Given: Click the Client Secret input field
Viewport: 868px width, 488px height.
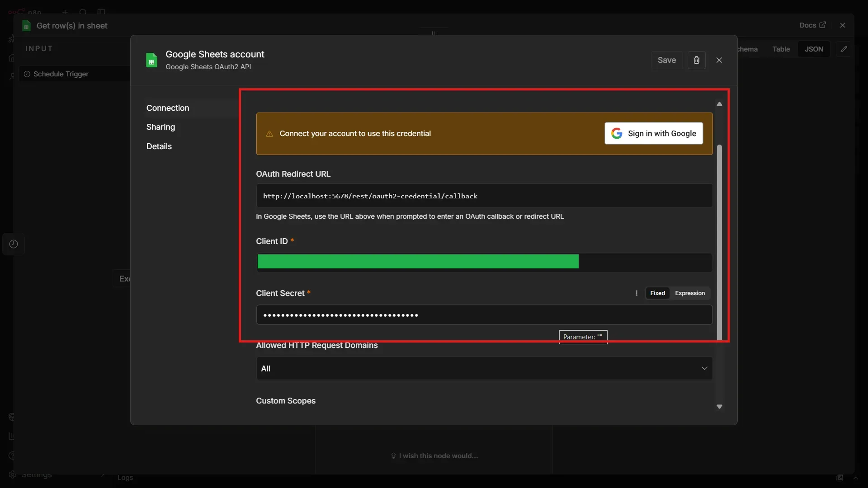Looking at the screenshot, I should [x=484, y=315].
